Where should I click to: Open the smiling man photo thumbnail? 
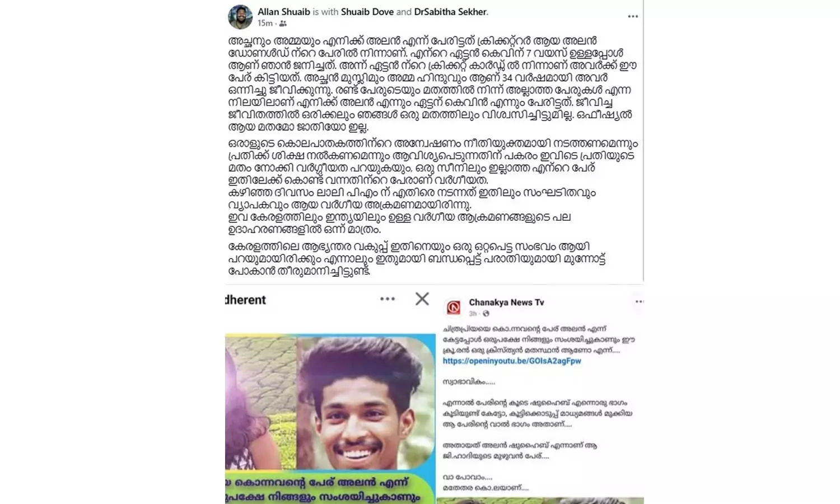pyautogui.click(x=366, y=402)
